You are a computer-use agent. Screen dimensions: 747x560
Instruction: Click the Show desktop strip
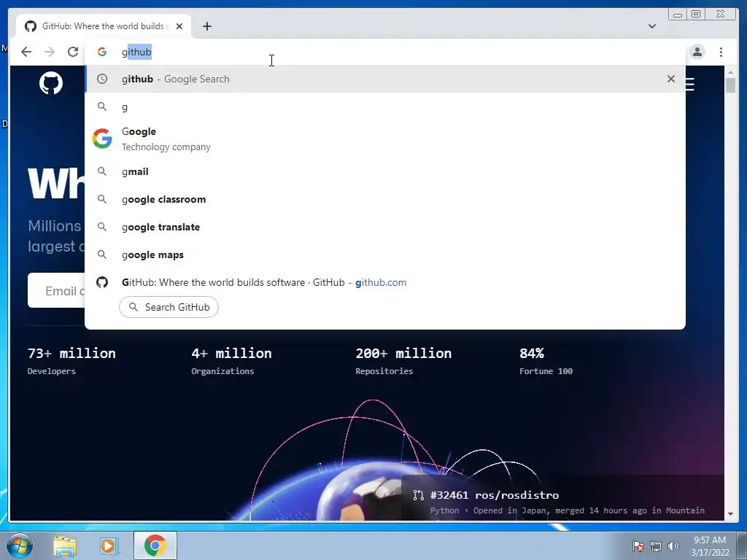coord(742,545)
